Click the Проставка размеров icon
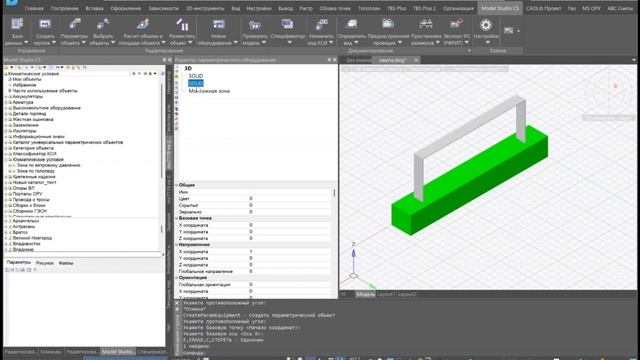 [426, 24]
